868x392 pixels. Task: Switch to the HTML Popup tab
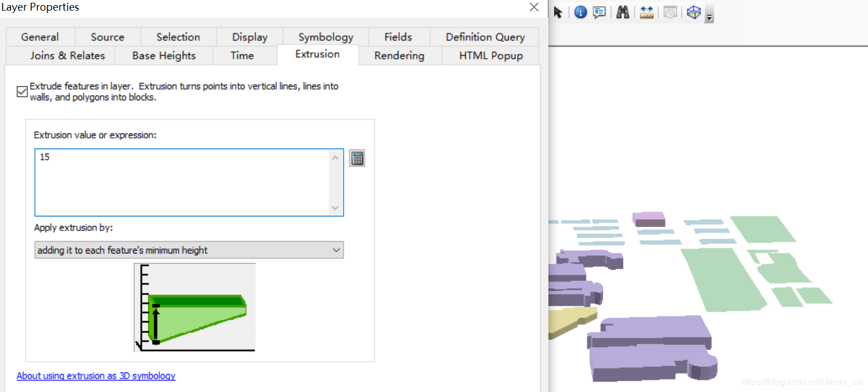[x=491, y=56]
